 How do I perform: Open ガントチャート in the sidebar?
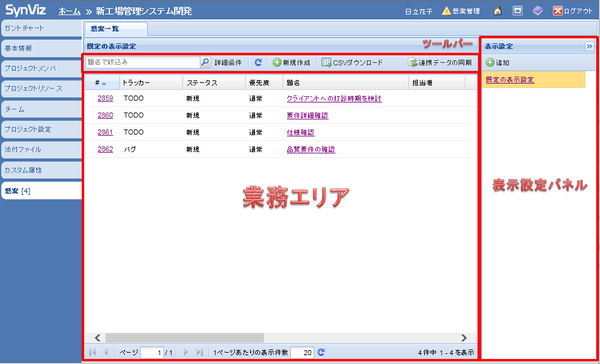(41, 28)
